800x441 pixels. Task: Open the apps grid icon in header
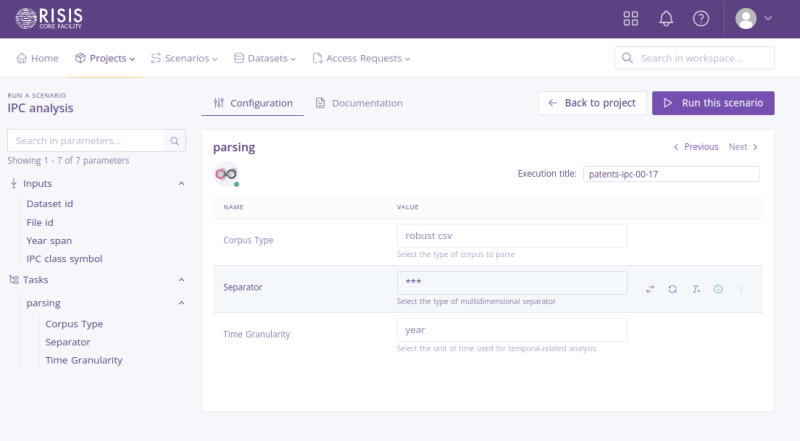(x=631, y=18)
